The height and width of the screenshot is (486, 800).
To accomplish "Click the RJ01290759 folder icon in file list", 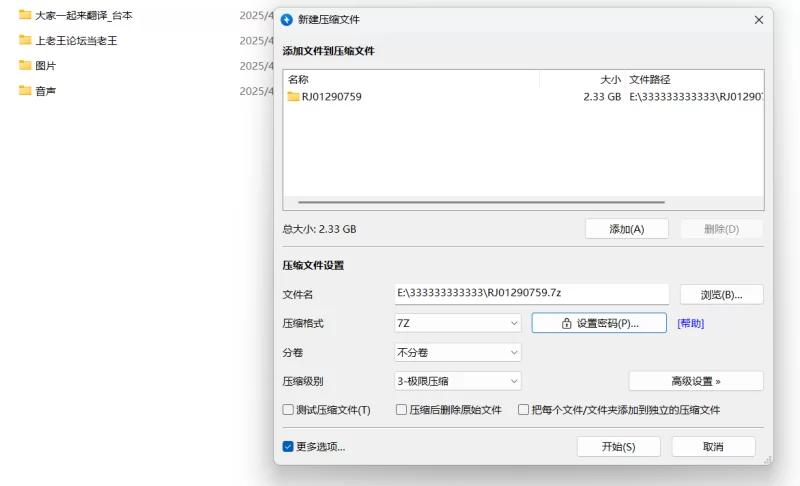I will coord(293,97).
